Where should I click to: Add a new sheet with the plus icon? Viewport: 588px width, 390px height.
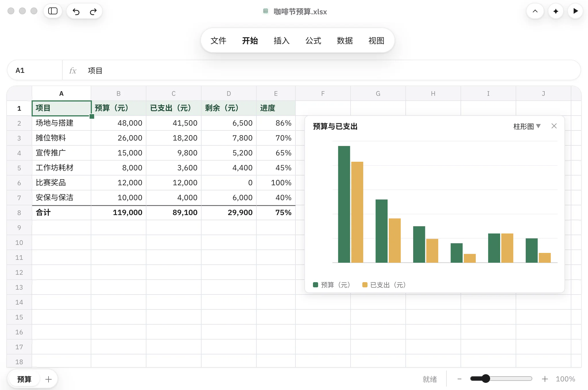coord(49,379)
